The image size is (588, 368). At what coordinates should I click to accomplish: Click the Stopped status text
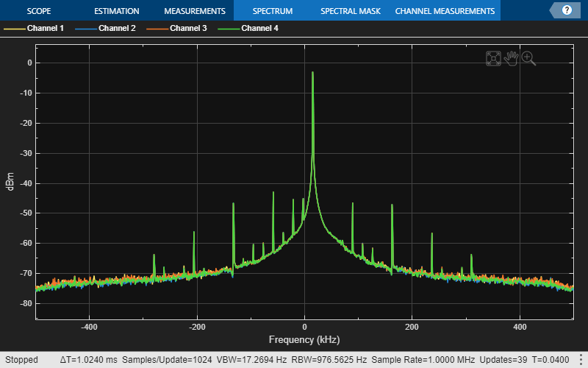point(21,359)
